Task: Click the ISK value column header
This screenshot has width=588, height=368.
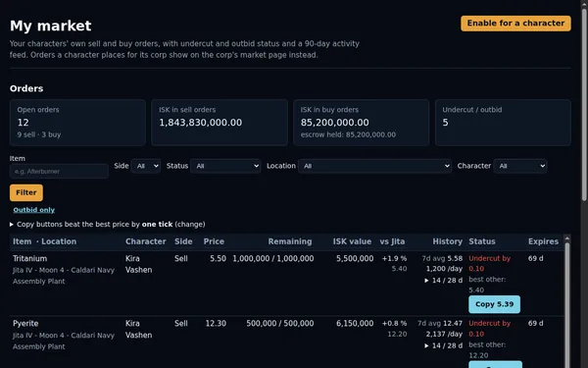Action: [352, 241]
